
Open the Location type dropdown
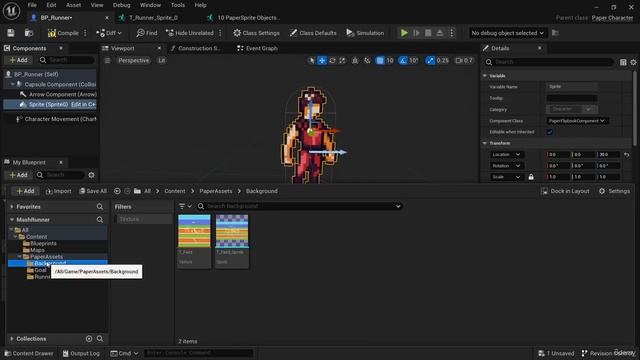(x=506, y=155)
